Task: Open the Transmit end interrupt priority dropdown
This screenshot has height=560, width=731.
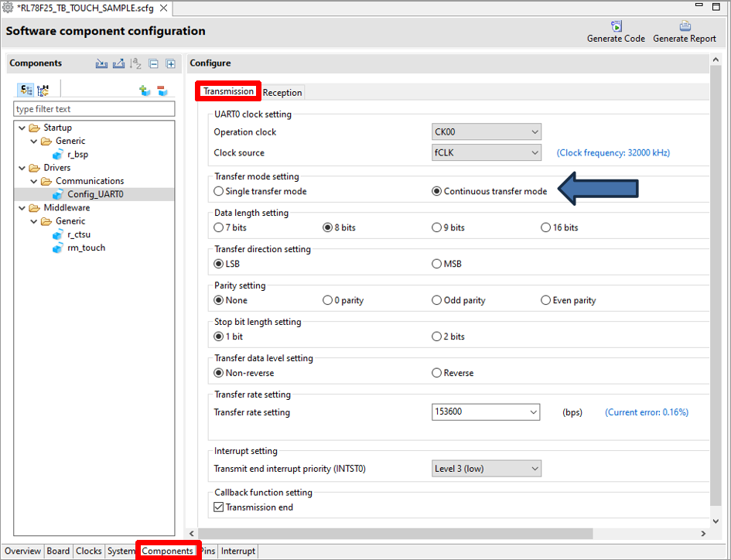Action: (x=486, y=468)
